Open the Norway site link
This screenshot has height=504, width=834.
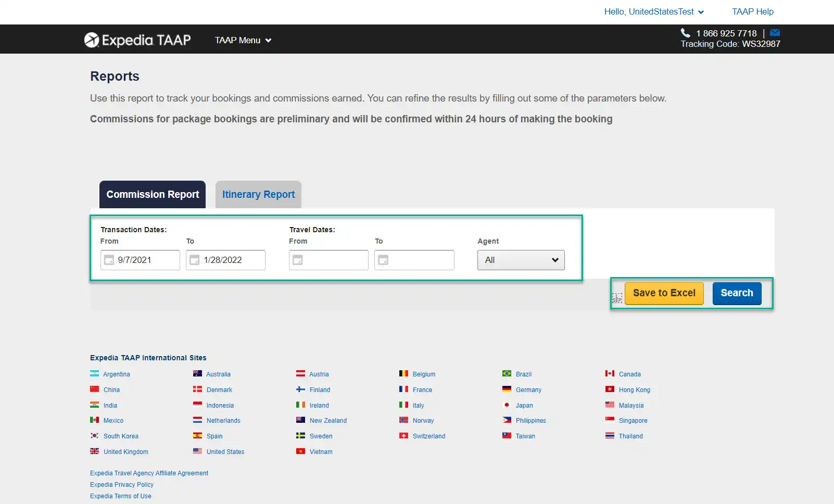[423, 420]
